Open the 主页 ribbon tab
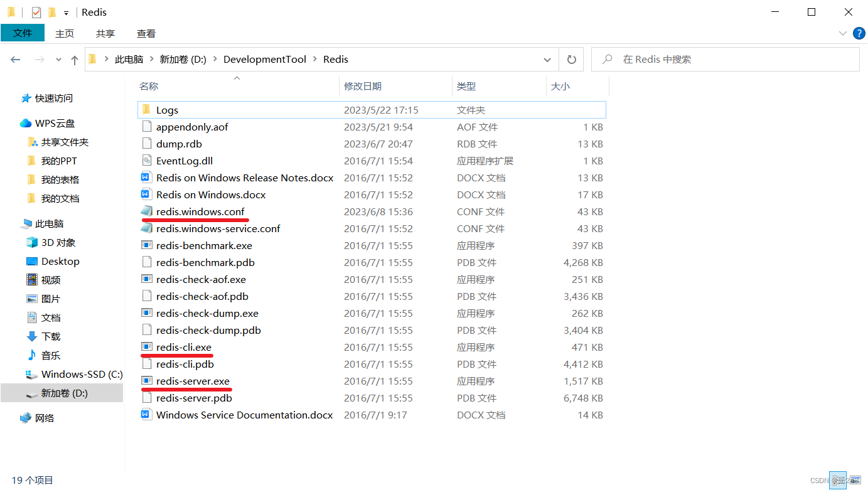This screenshot has width=868, height=490. pos(65,34)
